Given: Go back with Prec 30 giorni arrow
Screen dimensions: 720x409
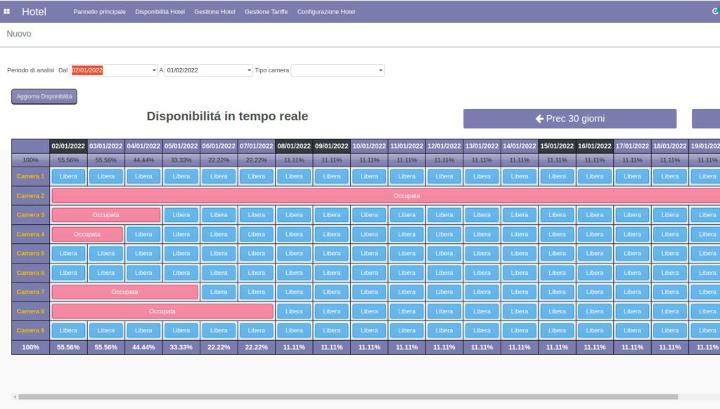Looking at the screenshot, I should click(569, 118).
